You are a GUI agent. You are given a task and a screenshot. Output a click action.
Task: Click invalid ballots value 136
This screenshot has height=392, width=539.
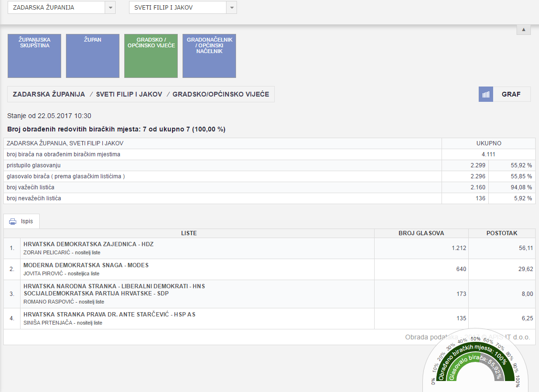[x=481, y=198]
